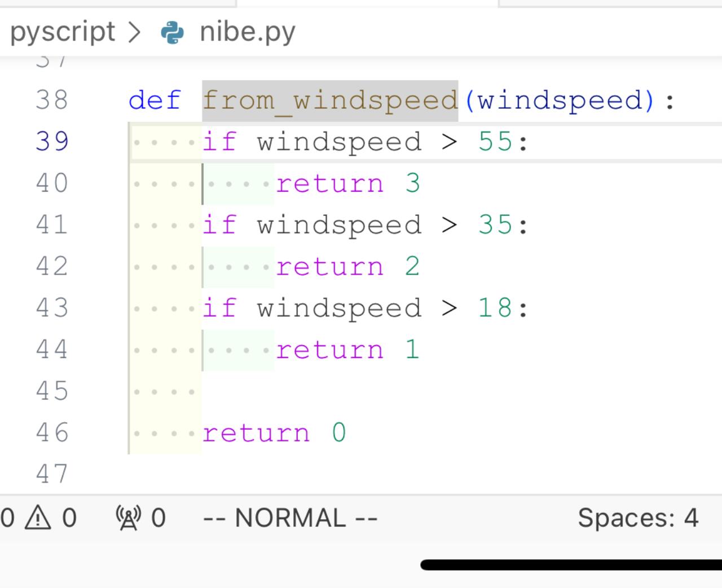
Task: Place cursor on return 3 statement
Action: (x=347, y=183)
